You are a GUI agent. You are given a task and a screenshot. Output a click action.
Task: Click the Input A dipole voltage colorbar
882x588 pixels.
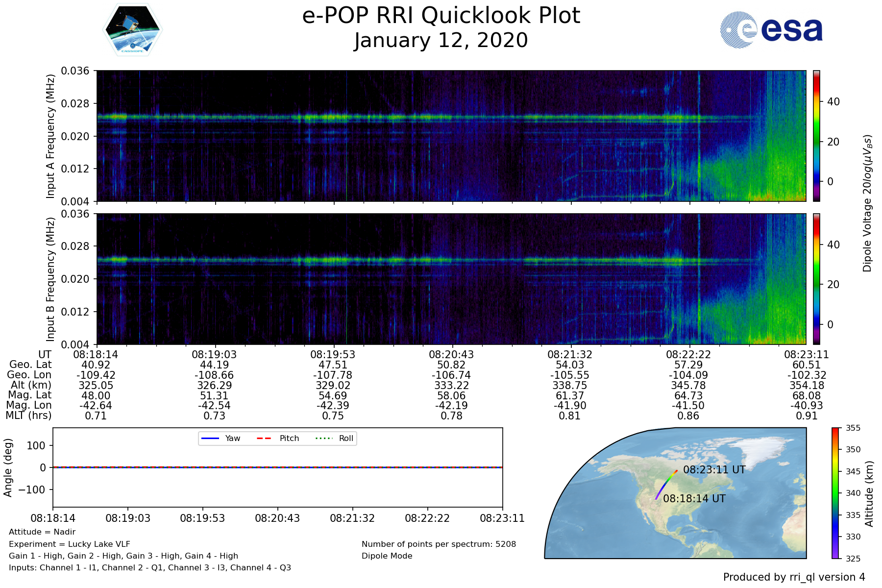click(x=816, y=136)
